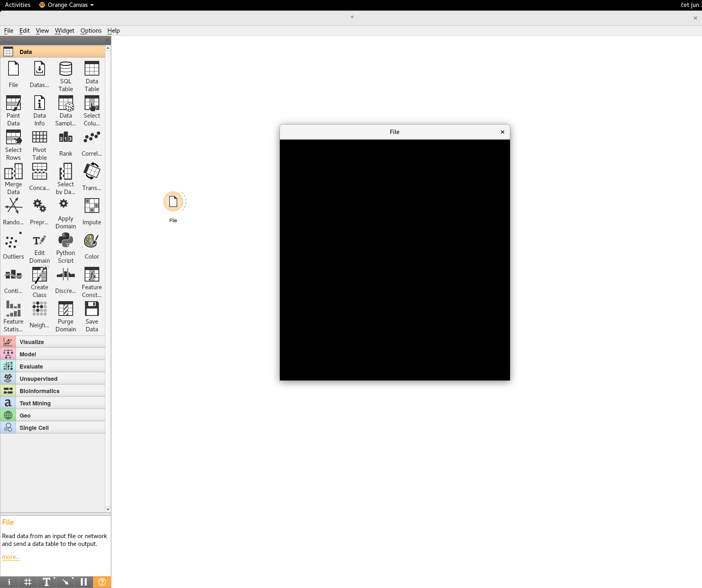Click the pause workflow button
Viewport: 702px width, 588px height.
pos(84,582)
